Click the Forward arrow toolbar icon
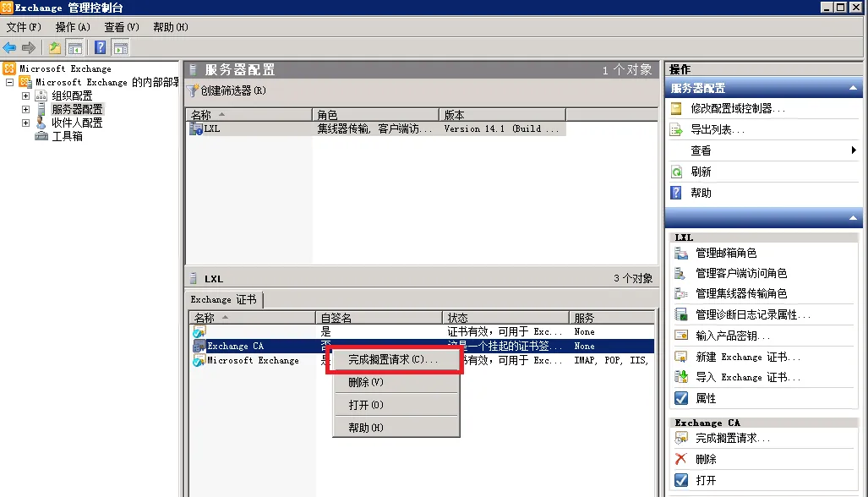This screenshot has height=497, width=868. click(x=29, y=47)
